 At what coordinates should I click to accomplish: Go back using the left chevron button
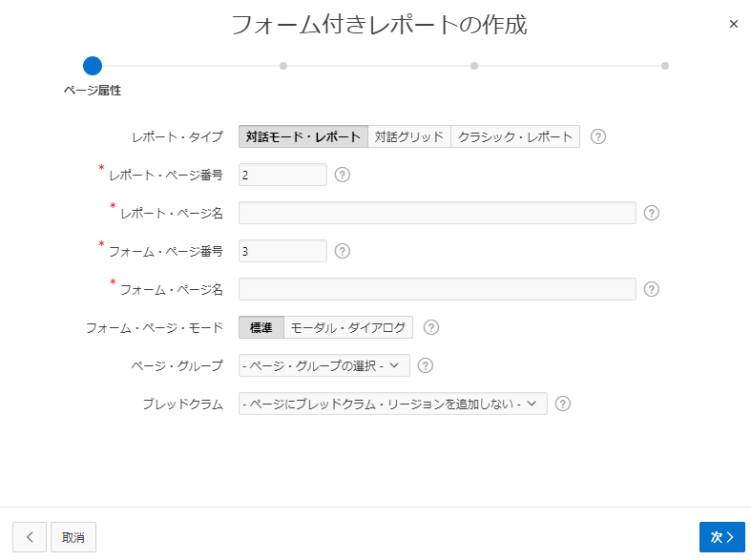pos(30,537)
